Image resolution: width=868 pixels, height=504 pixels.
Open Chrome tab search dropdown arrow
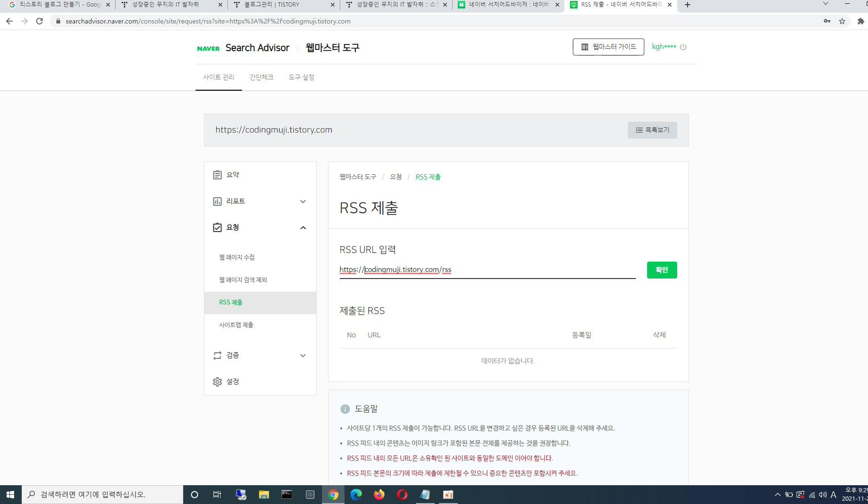coord(826,4)
